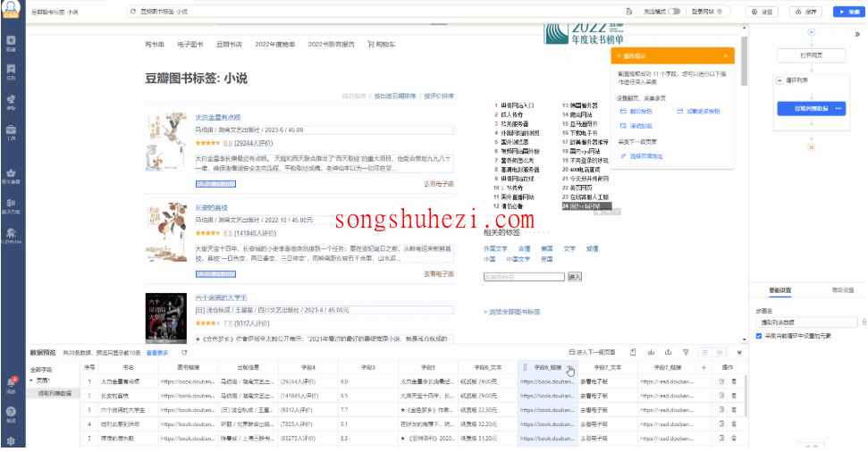Viewport: 868px width, 452px height.
Task: Delete row 1 太白金星有点烦 with trash icon
Action: (734, 381)
